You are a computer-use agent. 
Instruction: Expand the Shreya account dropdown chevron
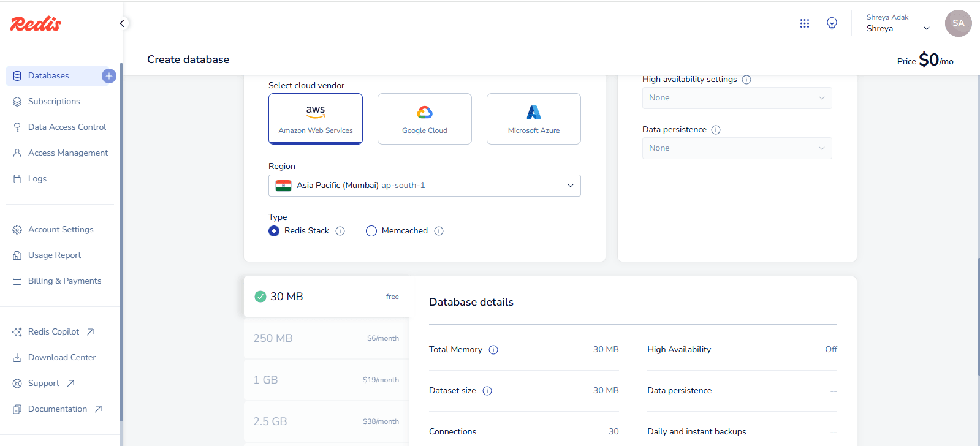coord(927,28)
